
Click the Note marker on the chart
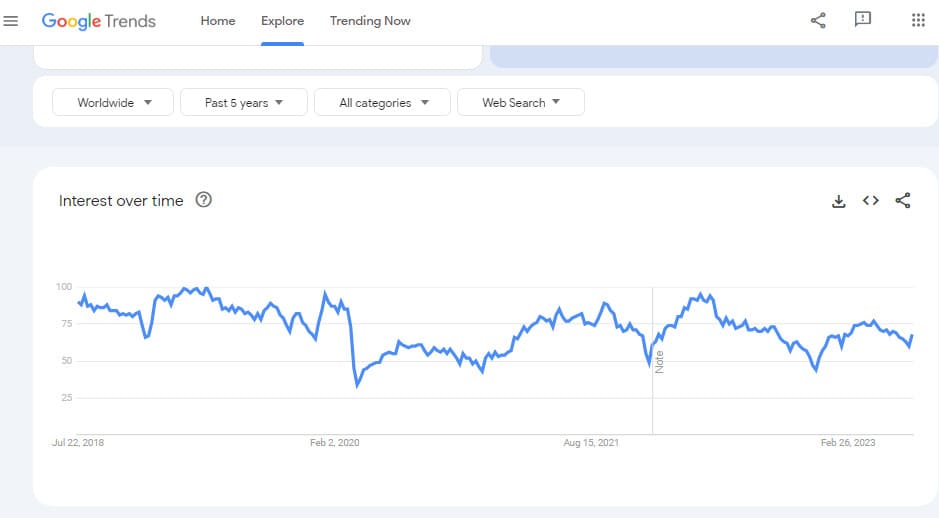(659, 362)
